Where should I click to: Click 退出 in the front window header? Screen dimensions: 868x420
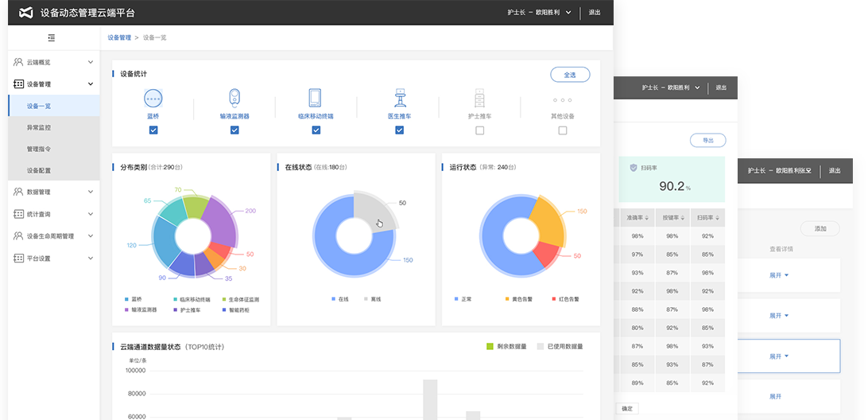click(x=595, y=12)
